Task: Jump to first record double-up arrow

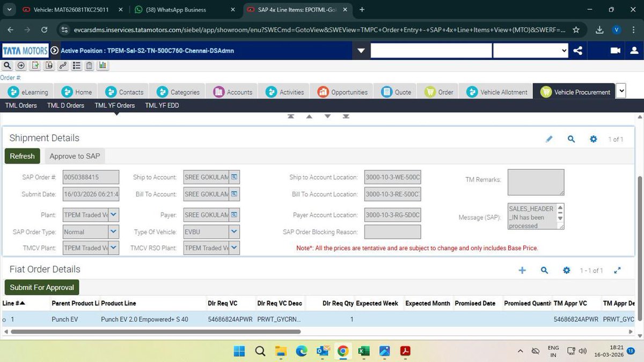Action: pyautogui.click(x=290, y=116)
